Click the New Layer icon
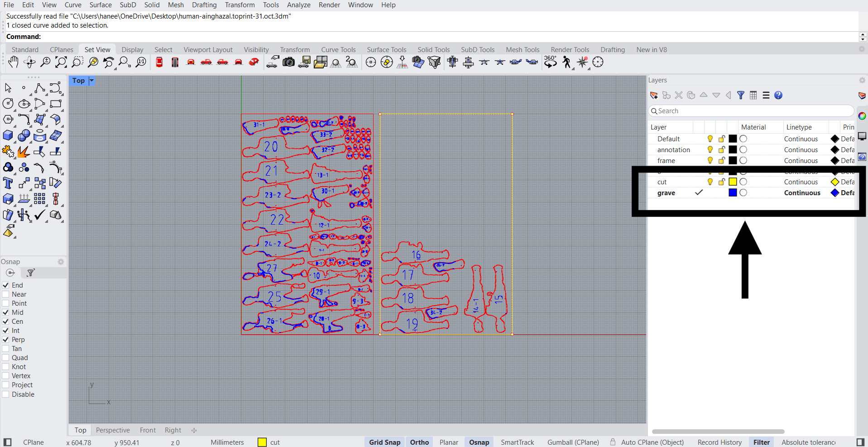Image resolution: width=868 pixels, height=447 pixels. (x=654, y=95)
